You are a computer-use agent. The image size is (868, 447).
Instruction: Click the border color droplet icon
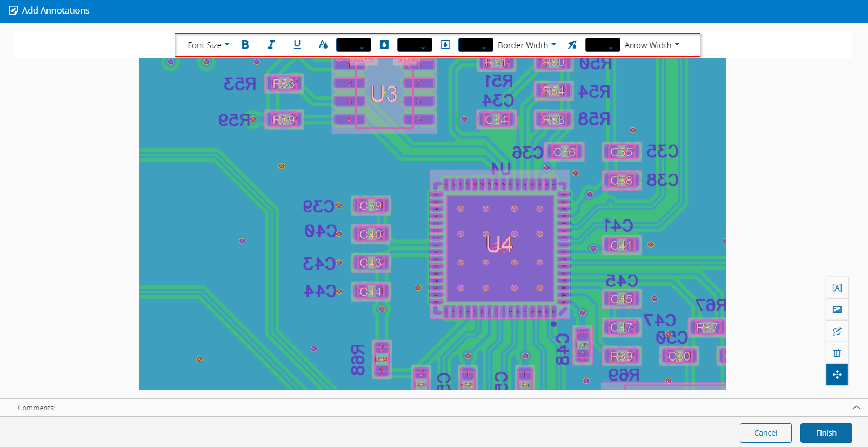(445, 45)
